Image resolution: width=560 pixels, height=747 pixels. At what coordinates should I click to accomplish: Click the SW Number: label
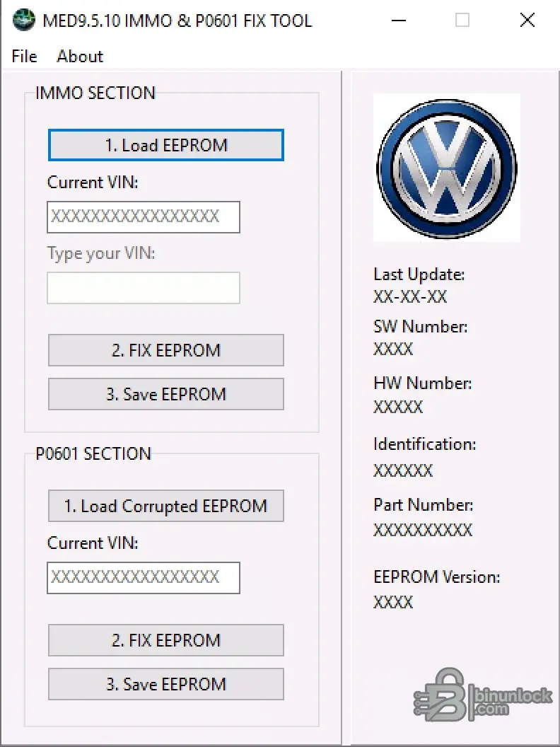(x=421, y=327)
